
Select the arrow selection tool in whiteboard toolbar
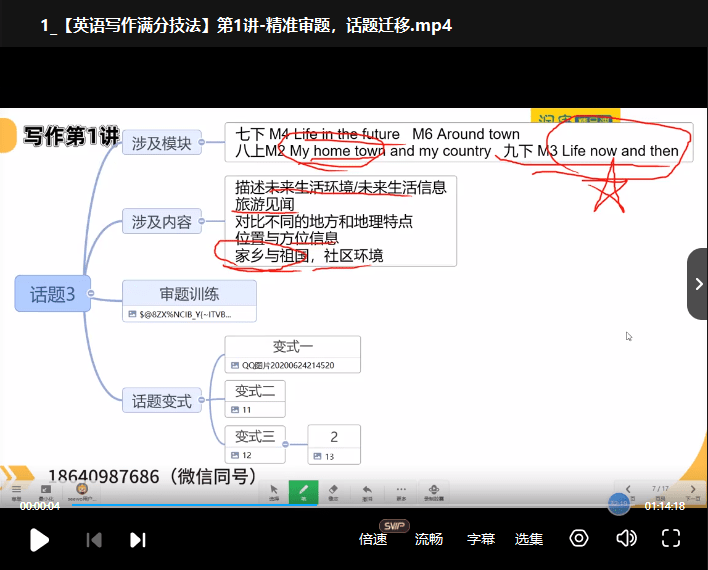pyautogui.click(x=274, y=492)
